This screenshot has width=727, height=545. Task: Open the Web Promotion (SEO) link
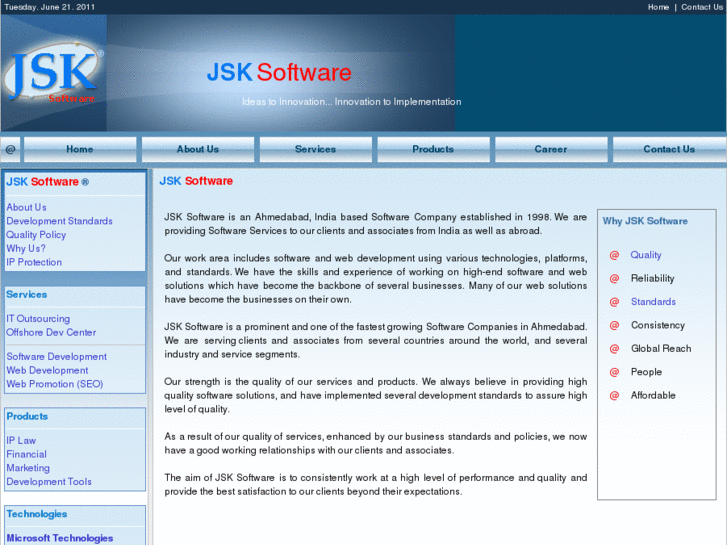(x=55, y=384)
